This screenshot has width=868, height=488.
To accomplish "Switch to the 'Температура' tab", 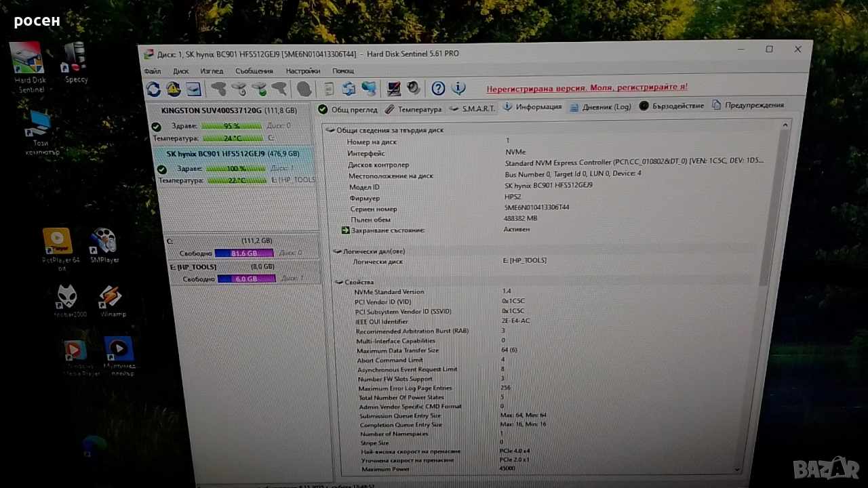I will [413, 109].
